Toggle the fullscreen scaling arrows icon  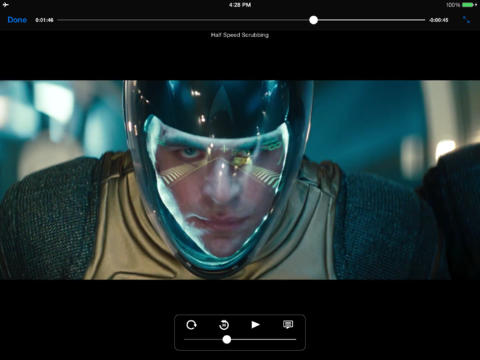(466, 20)
